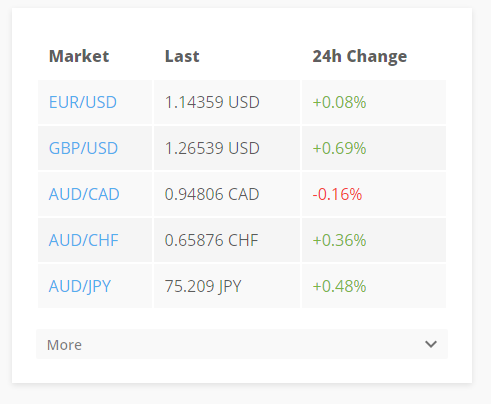Click the 24h Change column header
Viewport: 491px width, 404px height.
coord(360,56)
